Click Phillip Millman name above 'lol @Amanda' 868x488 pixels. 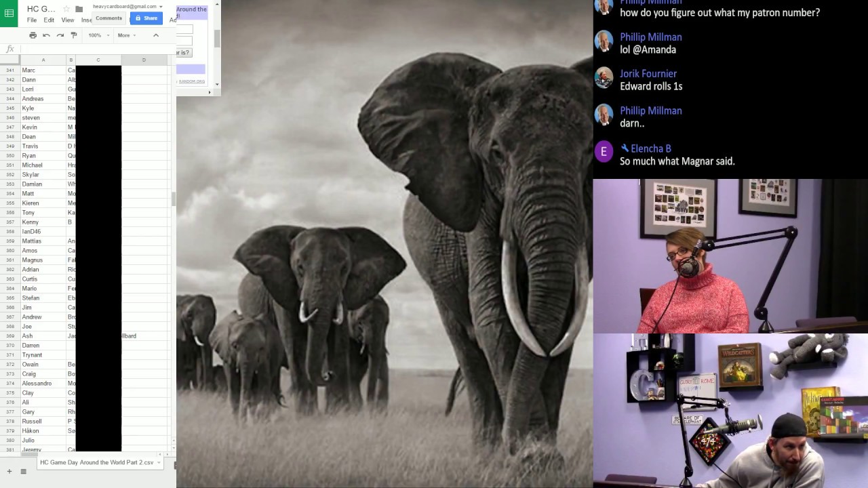(651, 37)
